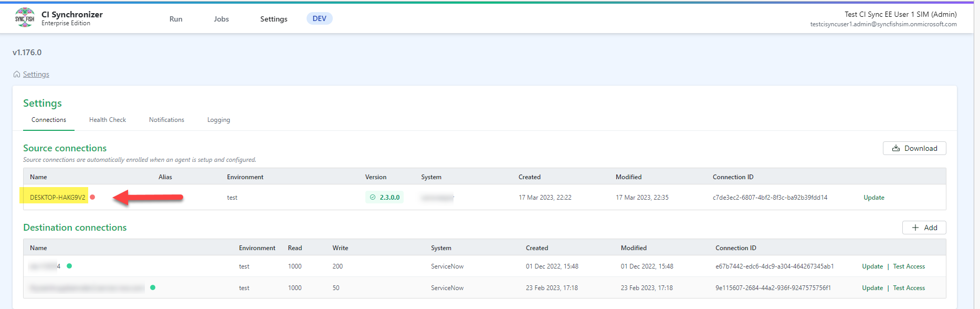Click the red status dot for DESKTOP-HAKG9V2
This screenshot has height=309, width=980.
coord(92,197)
